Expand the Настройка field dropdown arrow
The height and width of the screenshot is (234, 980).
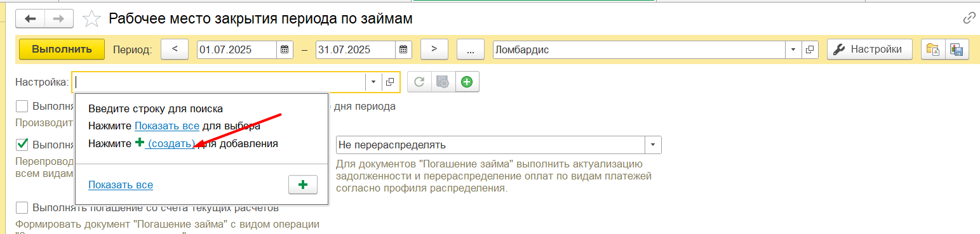coord(373,82)
